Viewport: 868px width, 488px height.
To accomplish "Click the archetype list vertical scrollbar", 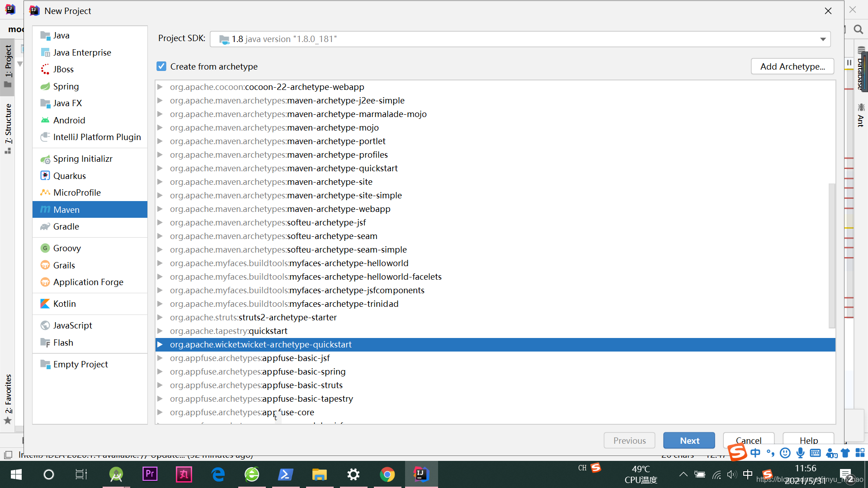I will [831, 255].
